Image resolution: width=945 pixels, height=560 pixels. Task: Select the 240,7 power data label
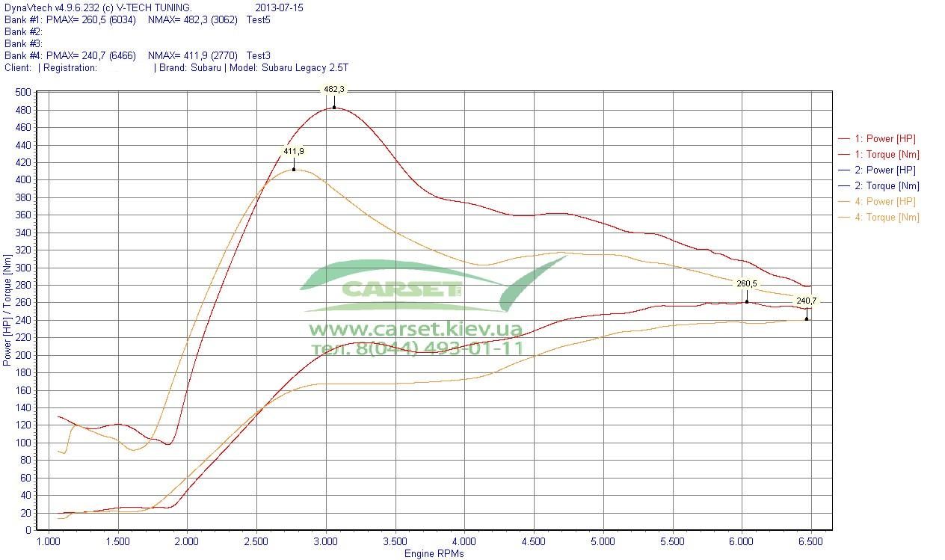pyautogui.click(x=806, y=301)
